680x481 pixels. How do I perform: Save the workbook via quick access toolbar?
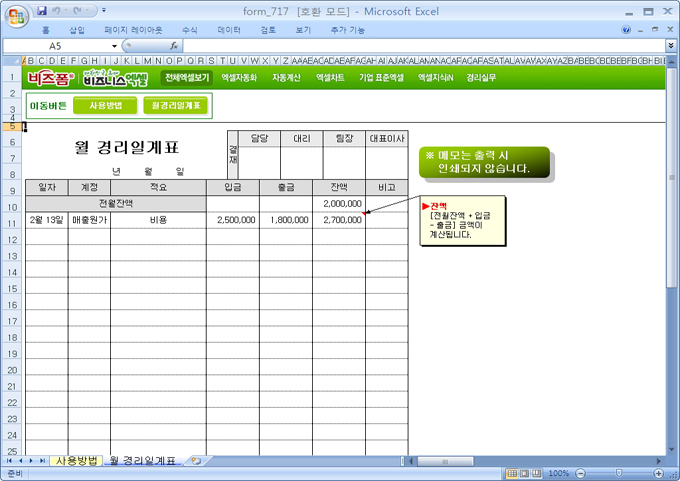click(x=42, y=10)
